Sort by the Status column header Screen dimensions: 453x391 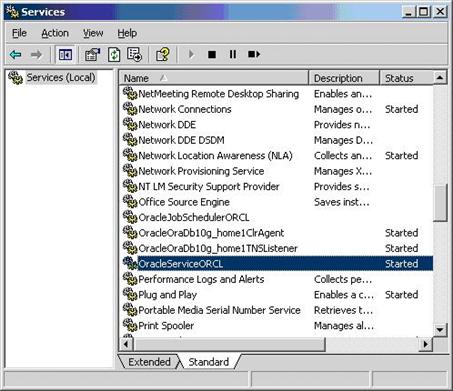406,78
